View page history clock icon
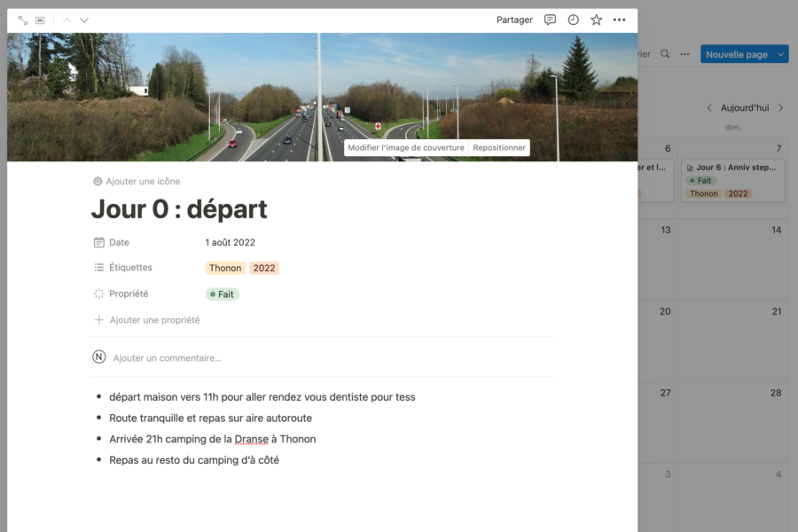Screen dimensions: 798x532 coord(573,20)
